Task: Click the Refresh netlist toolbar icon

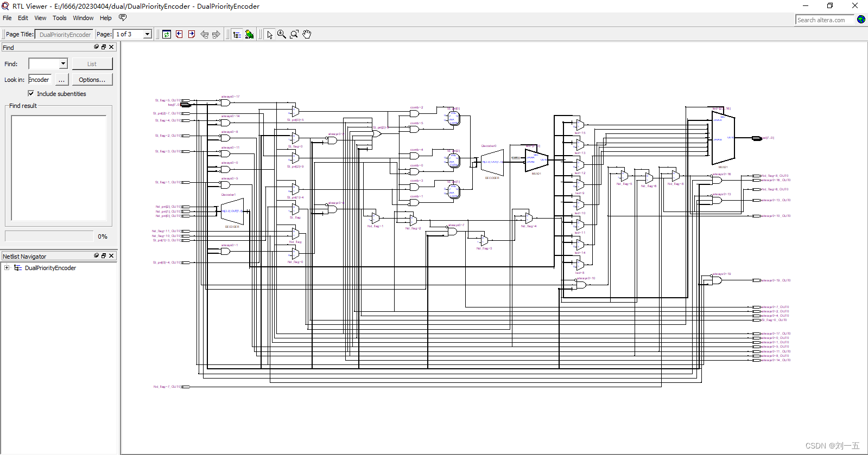Action: (x=167, y=34)
